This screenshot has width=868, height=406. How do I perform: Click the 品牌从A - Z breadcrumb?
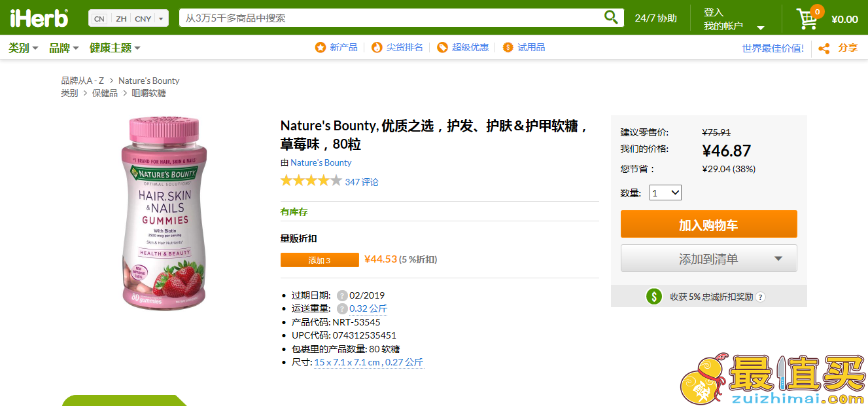coord(82,81)
